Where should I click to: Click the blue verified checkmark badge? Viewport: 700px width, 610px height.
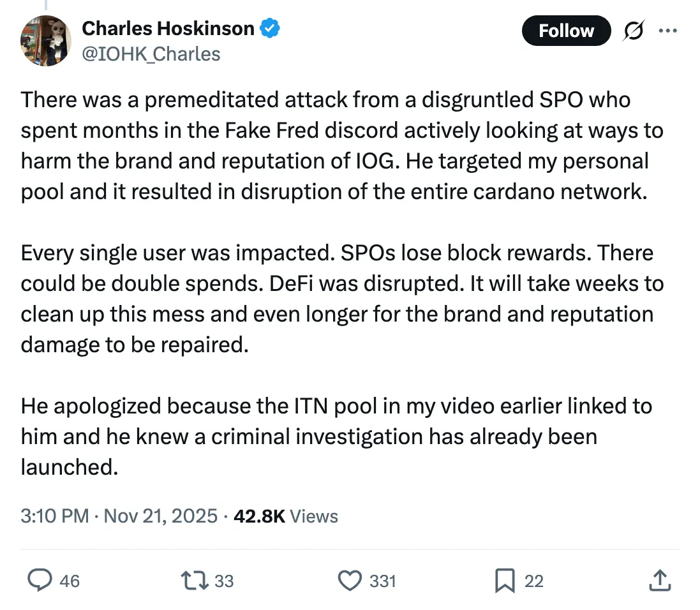(269, 28)
